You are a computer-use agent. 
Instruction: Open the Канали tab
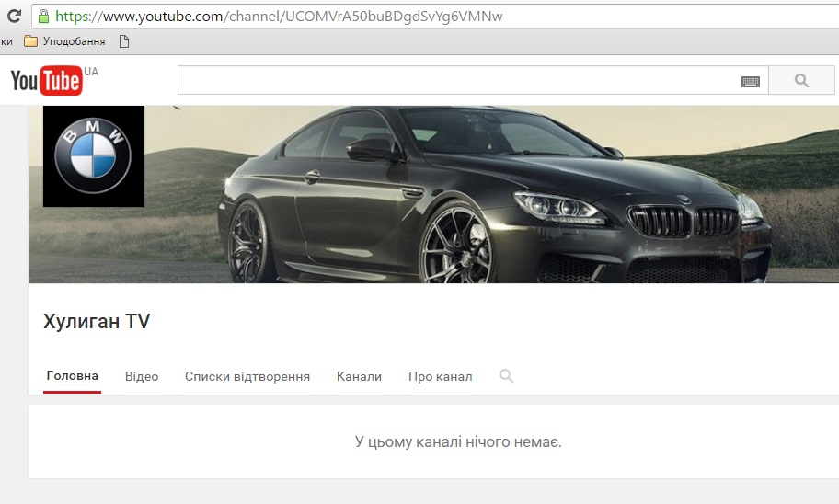[359, 377]
